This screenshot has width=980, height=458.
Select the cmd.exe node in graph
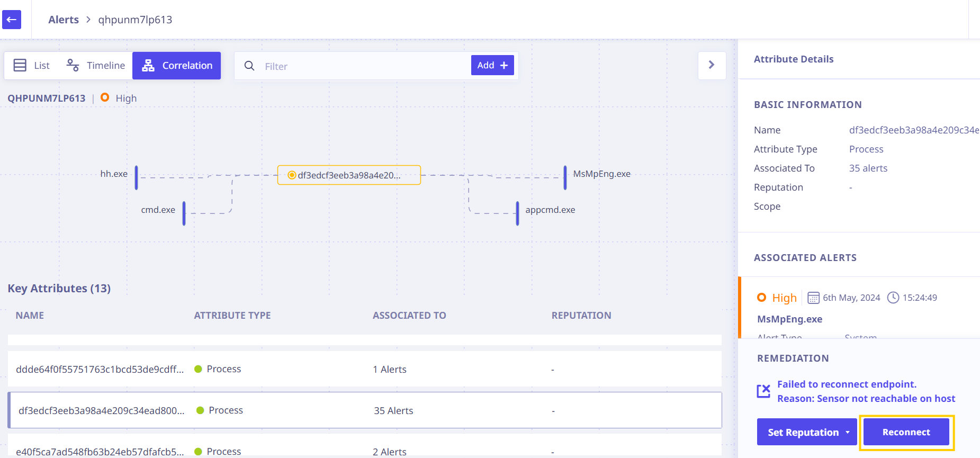pyautogui.click(x=158, y=210)
